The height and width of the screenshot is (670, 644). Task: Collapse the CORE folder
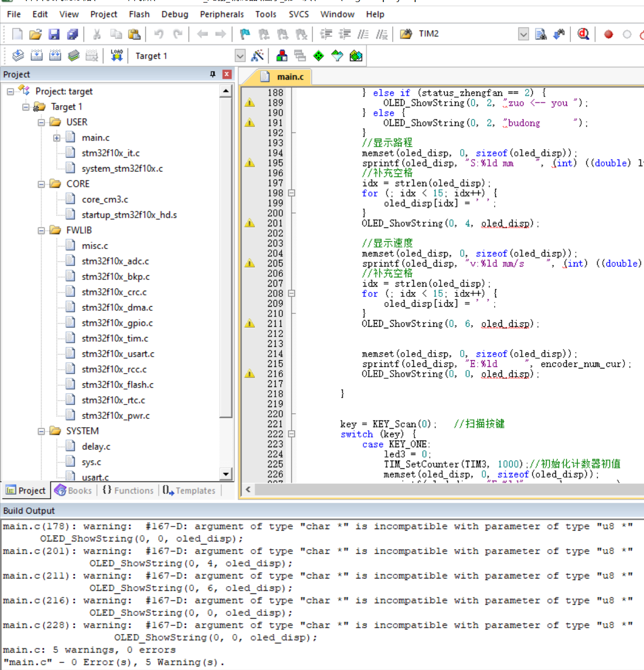point(41,184)
